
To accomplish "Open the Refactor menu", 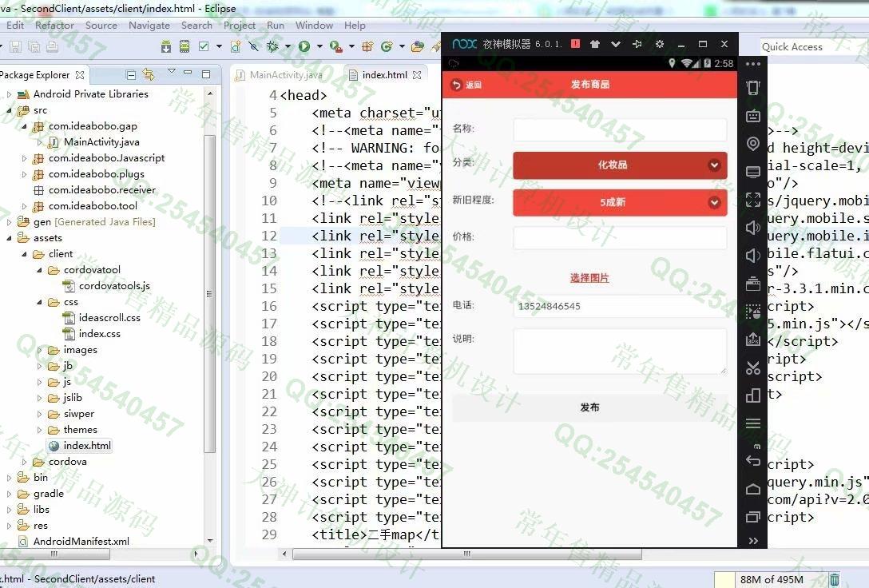I will point(54,26).
